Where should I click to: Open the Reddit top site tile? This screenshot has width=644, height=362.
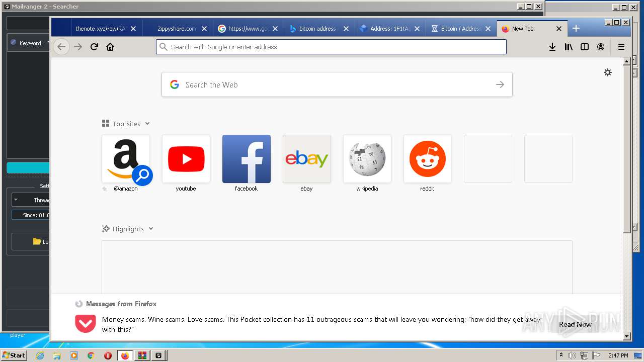[428, 159]
